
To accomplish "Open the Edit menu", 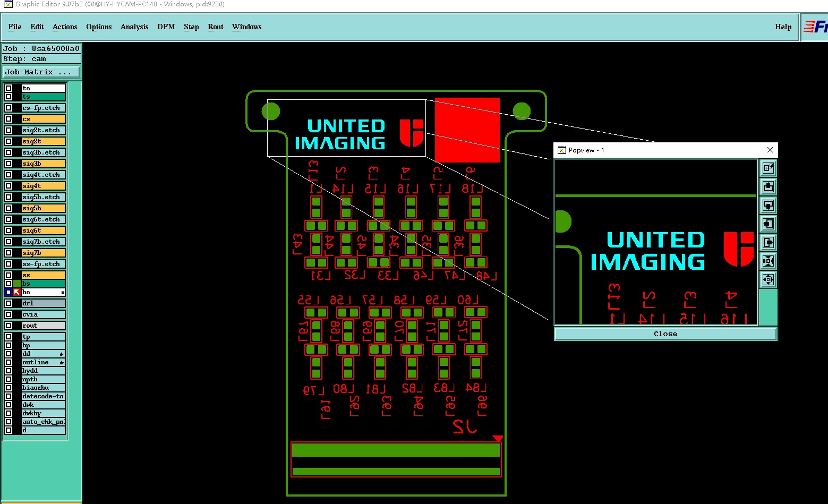I will pos(37,27).
